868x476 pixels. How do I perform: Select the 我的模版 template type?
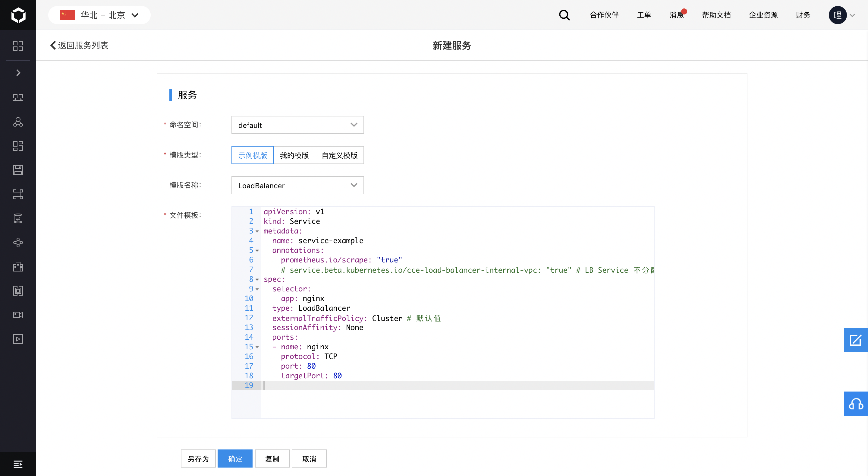point(294,155)
